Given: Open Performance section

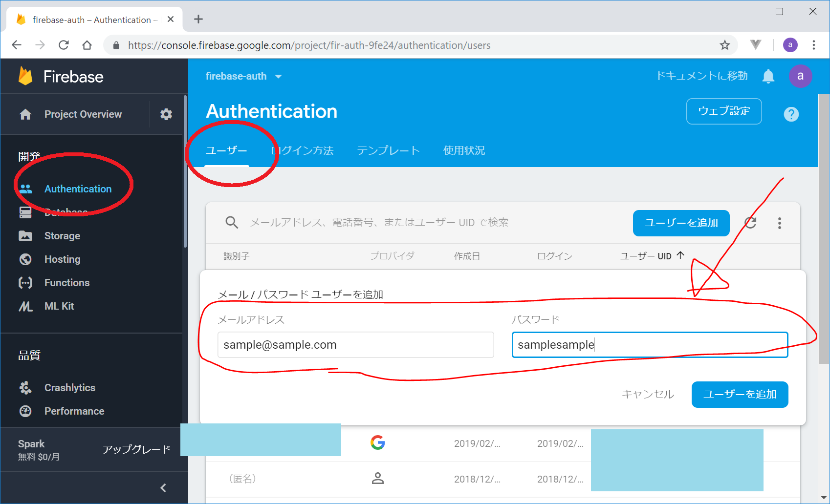Looking at the screenshot, I should 74,411.
